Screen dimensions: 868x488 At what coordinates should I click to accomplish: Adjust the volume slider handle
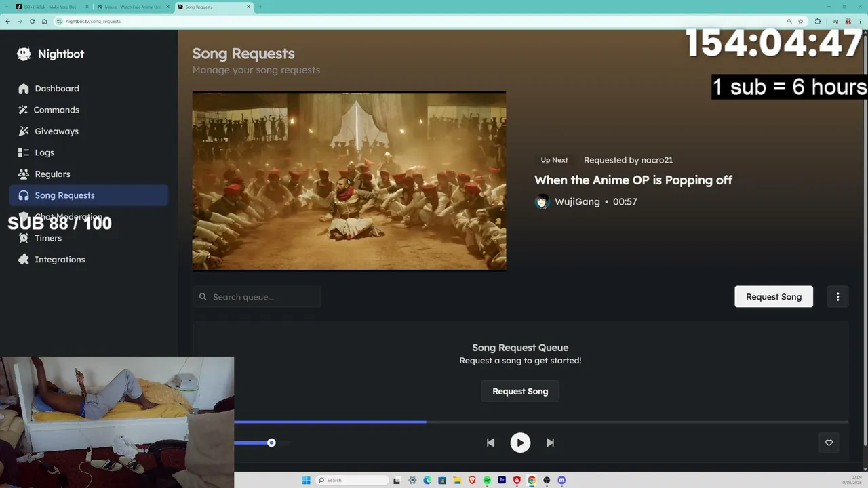(271, 443)
